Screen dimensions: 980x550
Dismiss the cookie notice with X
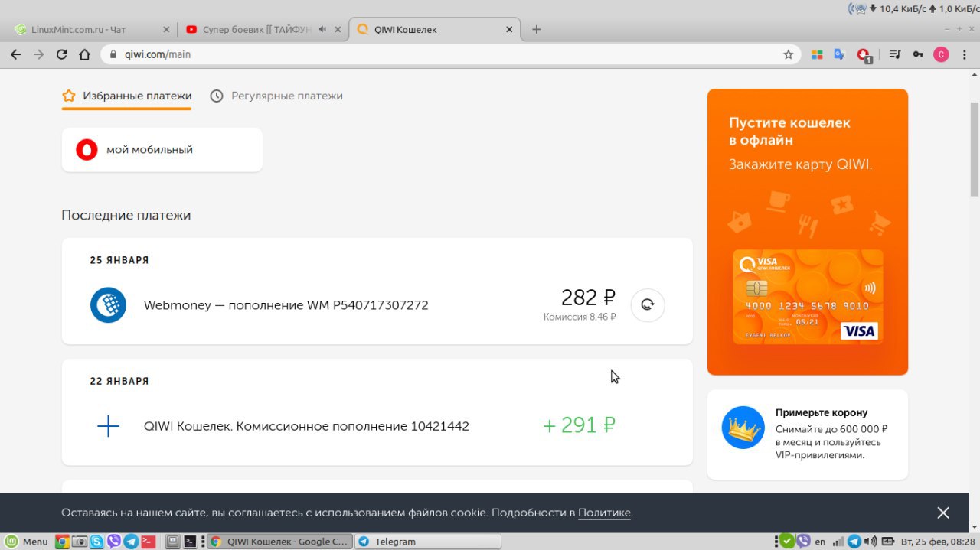click(943, 513)
